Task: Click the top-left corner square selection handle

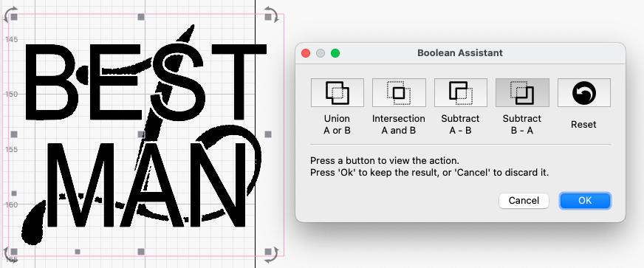Action: 14,17
